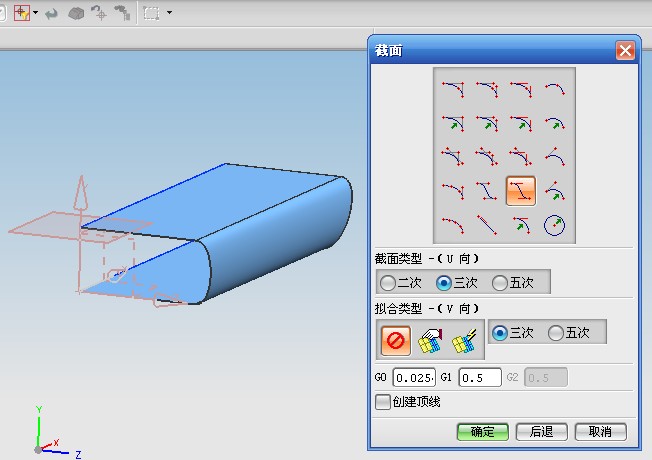Select the fillet-hilite section type

[521, 157]
